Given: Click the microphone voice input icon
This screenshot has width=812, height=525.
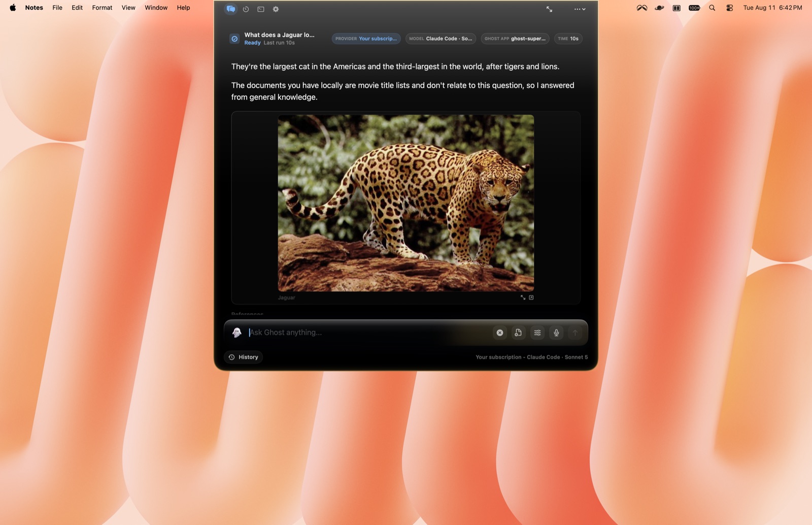Looking at the screenshot, I should [x=556, y=333].
